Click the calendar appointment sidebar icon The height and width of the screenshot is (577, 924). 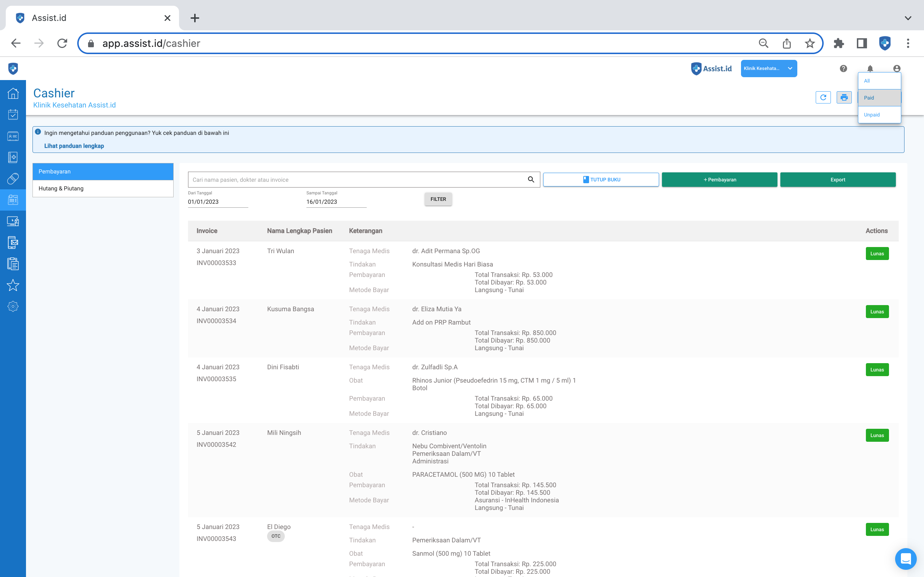(13, 114)
